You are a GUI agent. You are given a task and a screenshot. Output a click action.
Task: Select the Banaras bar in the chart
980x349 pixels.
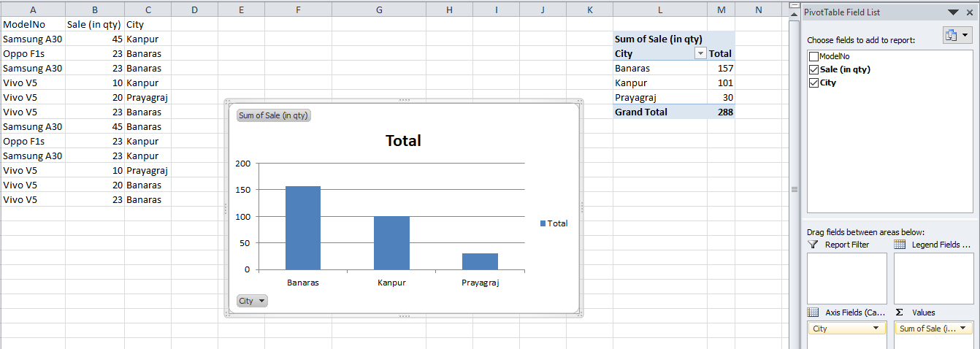tap(302, 228)
